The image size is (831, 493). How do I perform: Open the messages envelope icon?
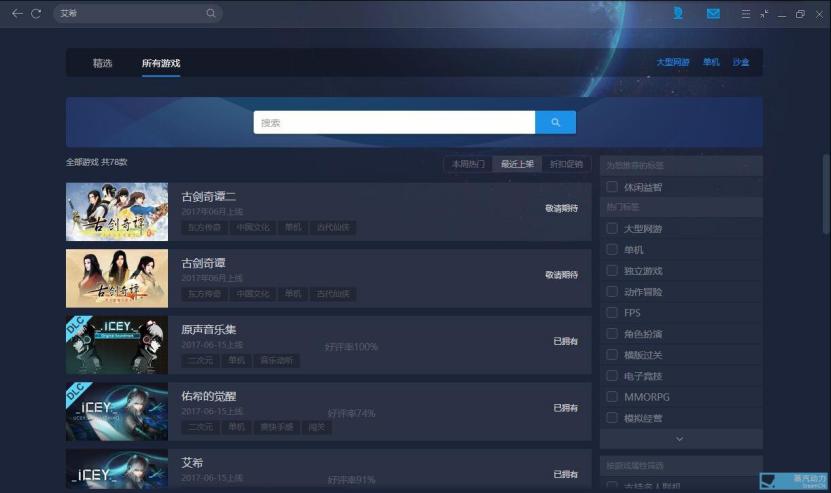pyautogui.click(x=713, y=14)
